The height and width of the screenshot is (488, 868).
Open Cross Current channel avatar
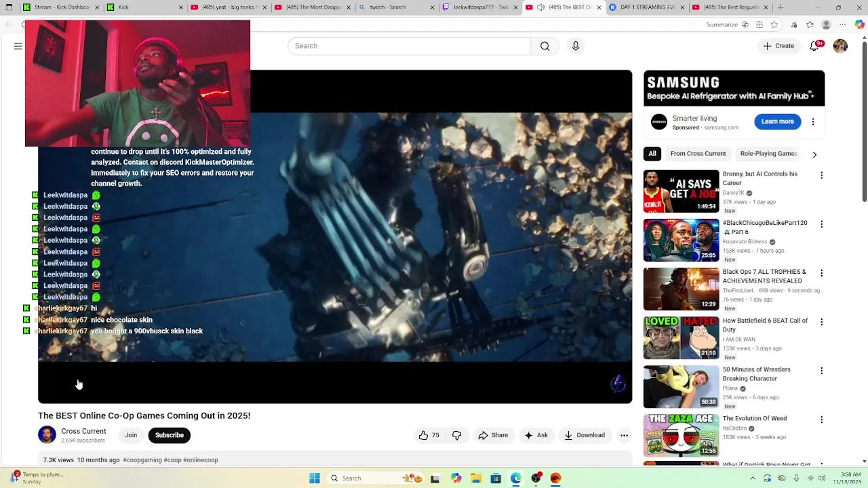47,435
